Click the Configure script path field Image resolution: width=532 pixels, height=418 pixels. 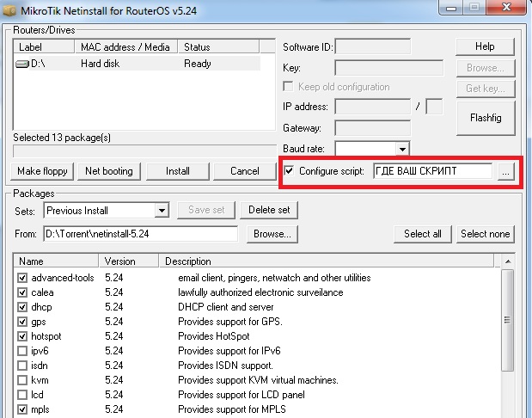pos(432,171)
